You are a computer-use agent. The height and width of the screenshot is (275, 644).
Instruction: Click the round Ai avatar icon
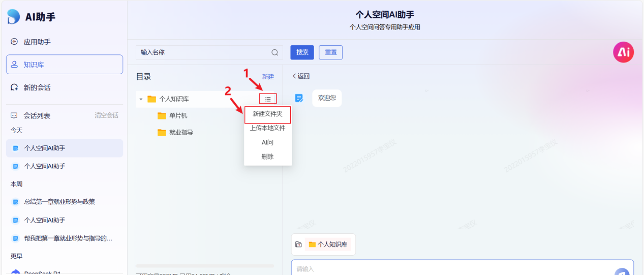pyautogui.click(x=623, y=52)
